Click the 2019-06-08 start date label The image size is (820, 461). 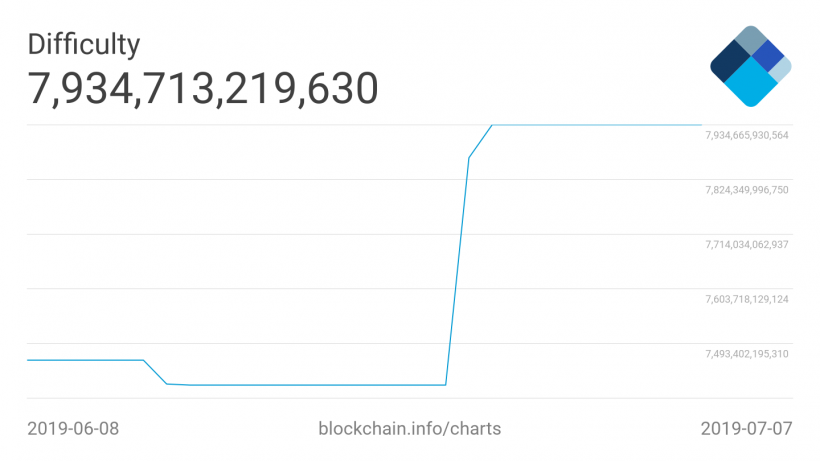click(73, 429)
